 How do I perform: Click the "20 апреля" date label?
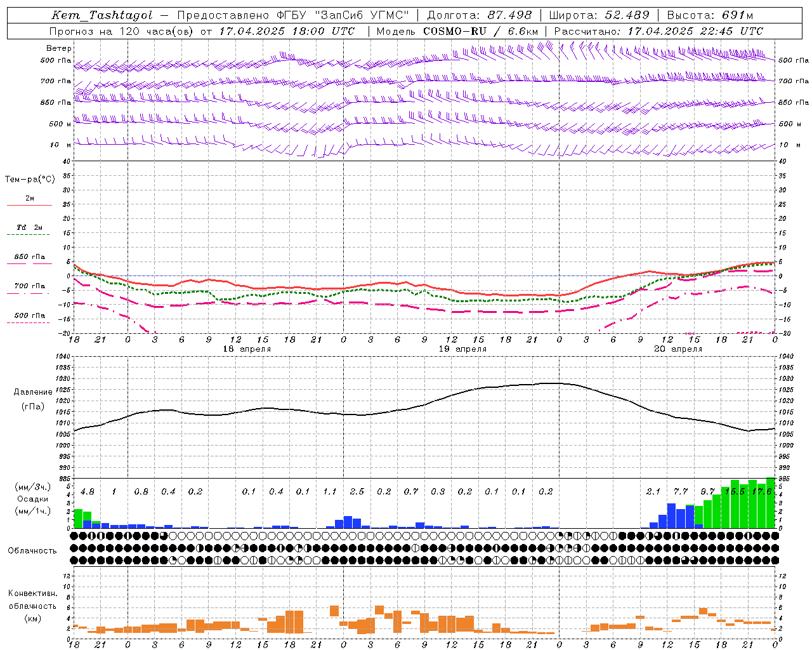[x=678, y=349]
